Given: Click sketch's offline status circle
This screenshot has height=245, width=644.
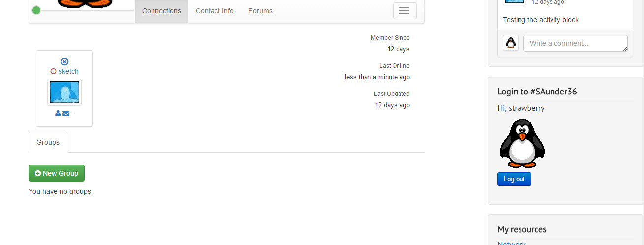Looking at the screenshot, I should 53,71.
